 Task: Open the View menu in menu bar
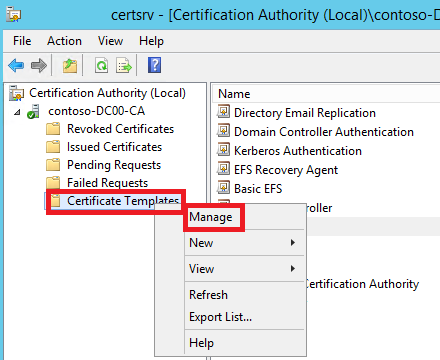tap(110, 41)
